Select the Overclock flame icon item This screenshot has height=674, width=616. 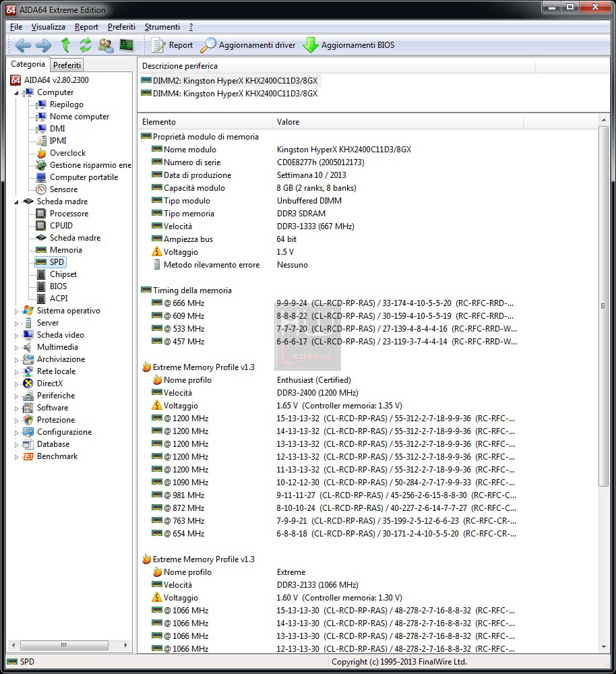click(41, 153)
